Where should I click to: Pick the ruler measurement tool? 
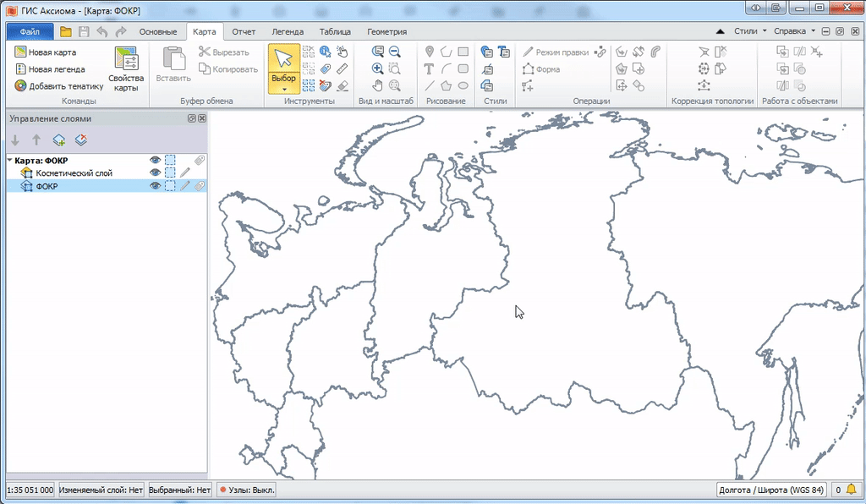[x=342, y=68]
